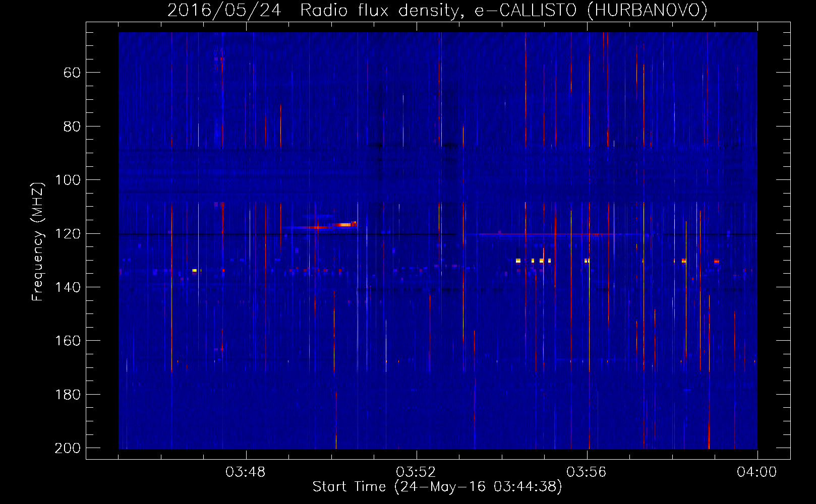
Task: Click the 60 frequency tick label
Action: [x=72, y=73]
